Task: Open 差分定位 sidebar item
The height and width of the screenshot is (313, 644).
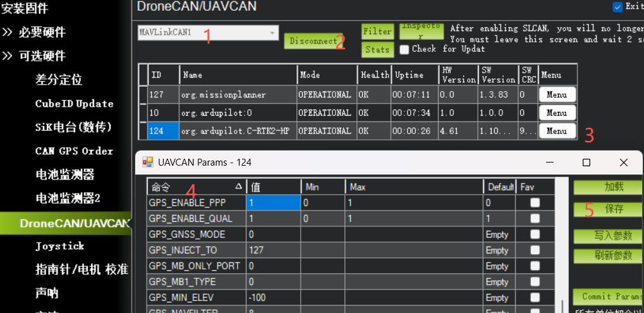Action: point(59,80)
